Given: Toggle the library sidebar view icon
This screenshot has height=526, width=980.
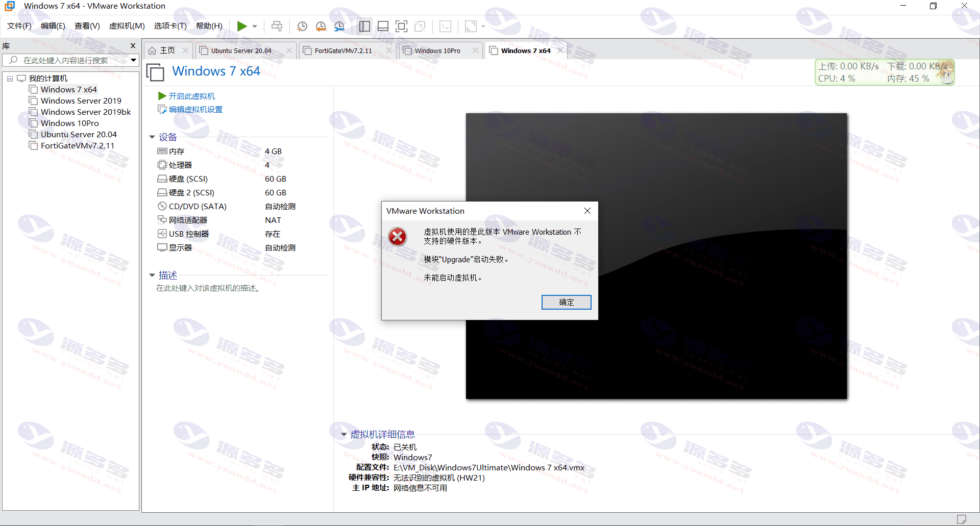Looking at the screenshot, I should (x=364, y=26).
